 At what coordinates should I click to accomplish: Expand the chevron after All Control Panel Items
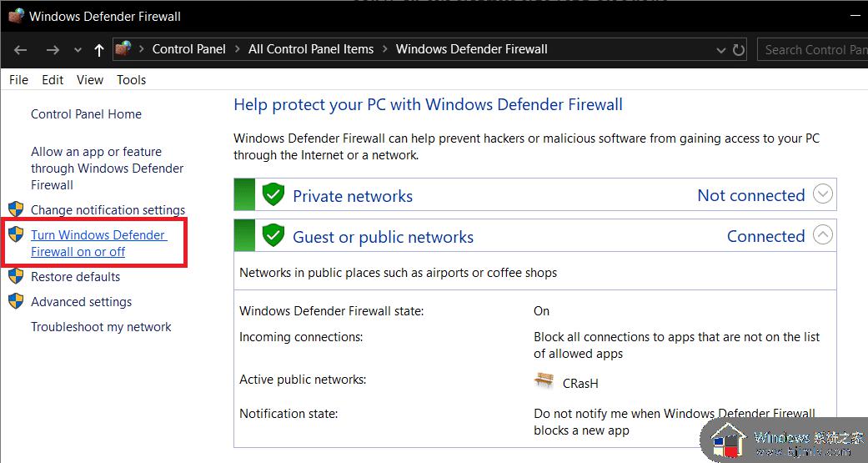pyautogui.click(x=384, y=48)
